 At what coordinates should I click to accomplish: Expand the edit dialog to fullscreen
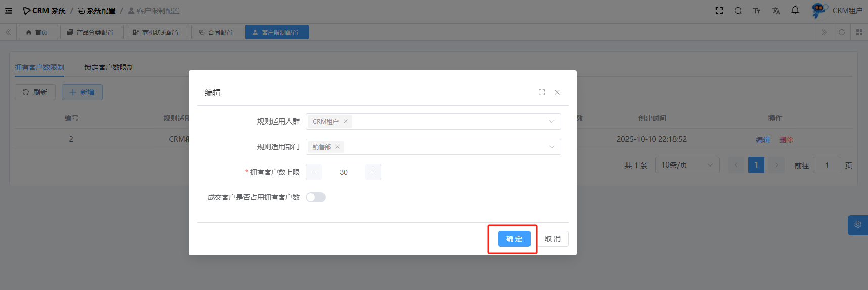coord(542,92)
